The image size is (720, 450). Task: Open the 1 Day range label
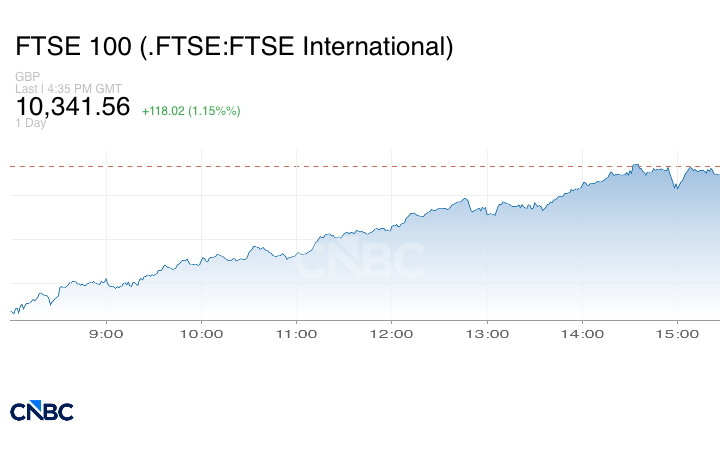click(x=31, y=123)
